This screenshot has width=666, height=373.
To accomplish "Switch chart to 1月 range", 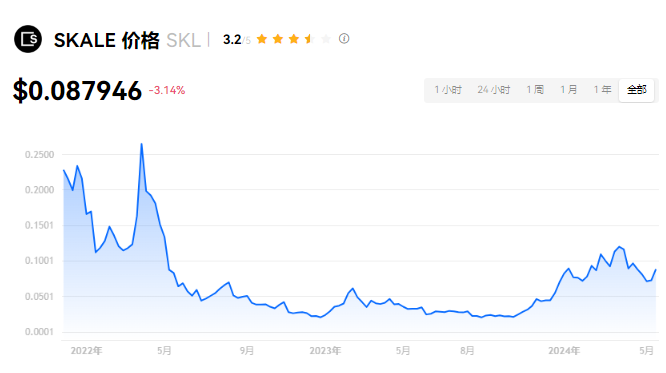I will point(569,90).
